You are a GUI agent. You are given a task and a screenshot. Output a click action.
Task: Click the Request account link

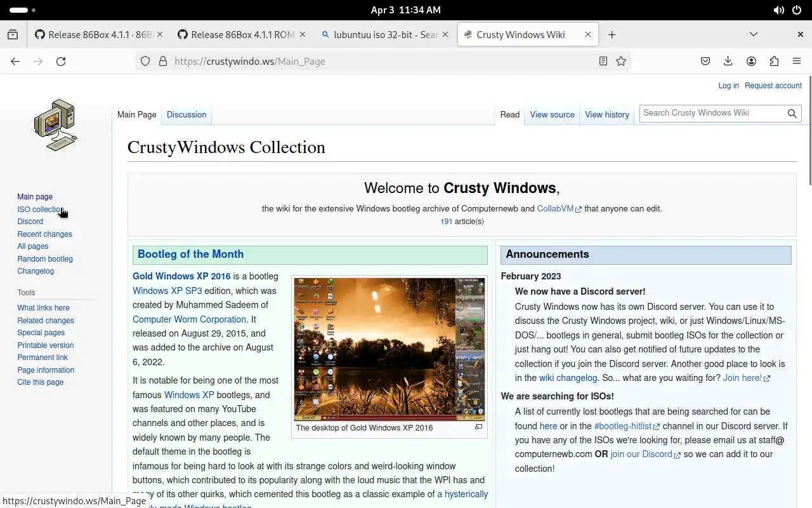click(773, 86)
